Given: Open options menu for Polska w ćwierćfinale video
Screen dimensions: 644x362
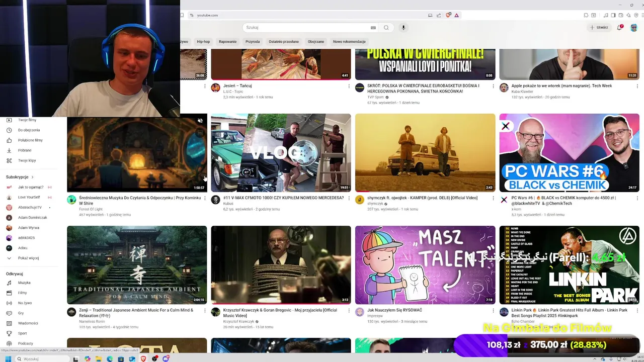Looking at the screenshot, I should click(x=493, y=86).
